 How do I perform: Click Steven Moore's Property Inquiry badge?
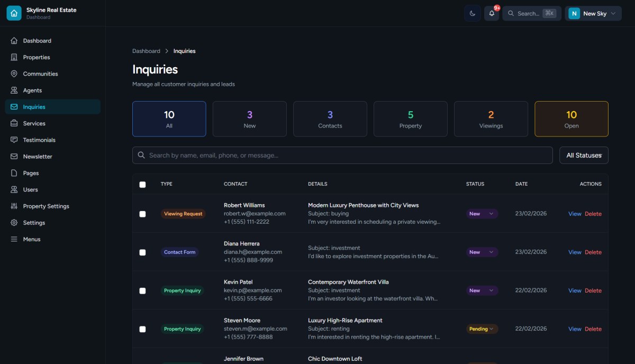tap(182, 329)
